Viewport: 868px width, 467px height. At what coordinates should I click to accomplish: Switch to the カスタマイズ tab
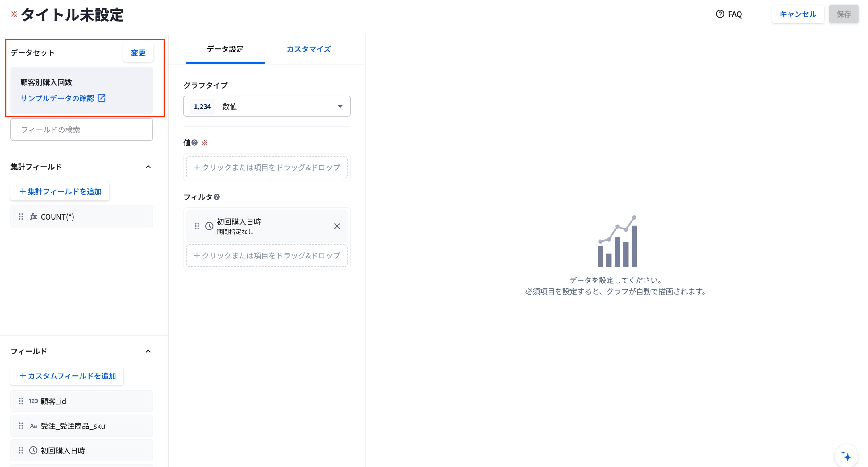click(309, 49)
